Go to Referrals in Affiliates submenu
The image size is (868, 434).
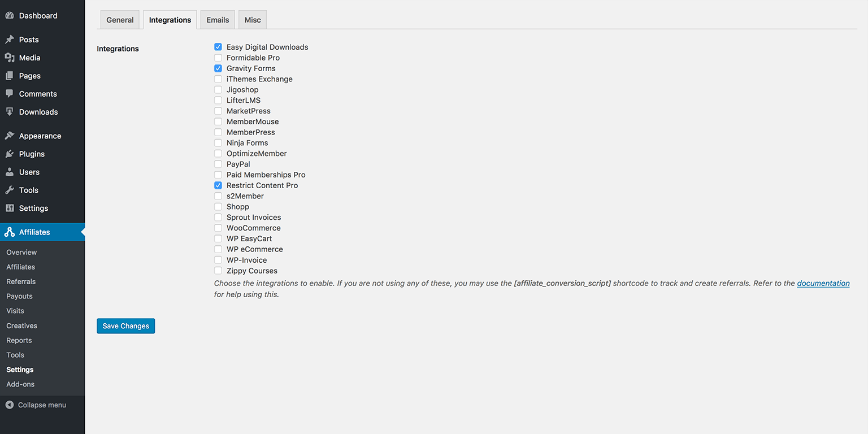click(x=21, y=281)
